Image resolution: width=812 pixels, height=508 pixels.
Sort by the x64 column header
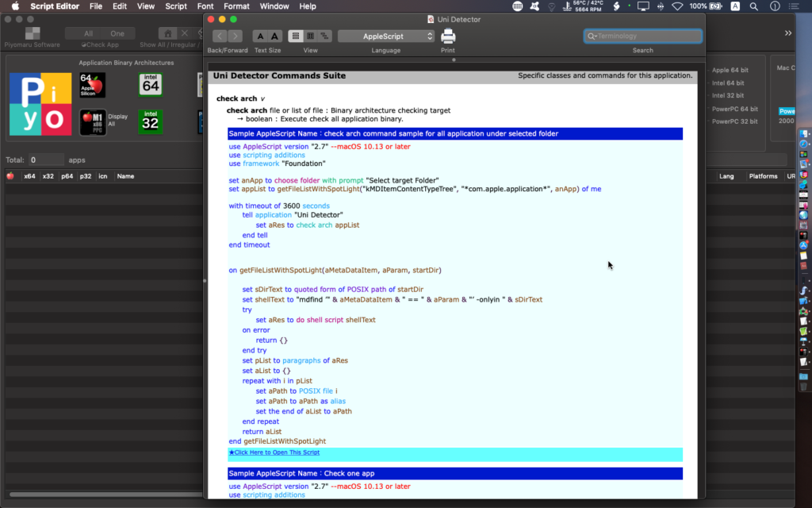29,176
